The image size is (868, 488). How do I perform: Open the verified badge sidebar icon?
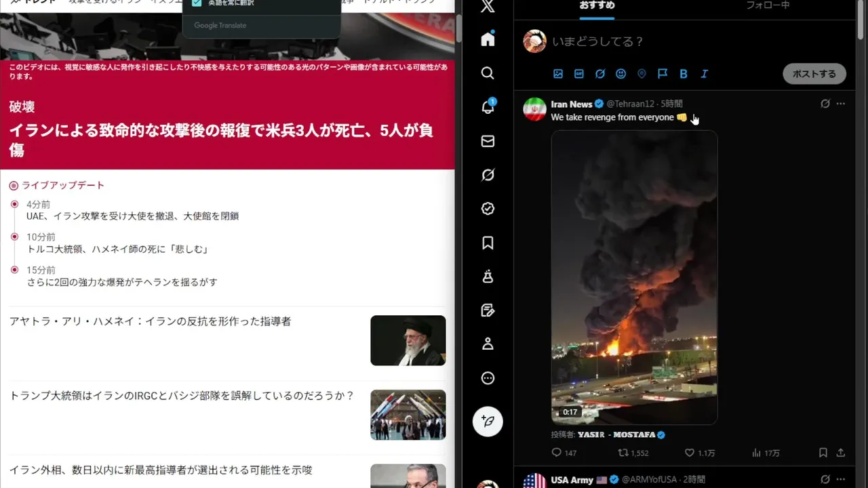[x=488, y=209]
